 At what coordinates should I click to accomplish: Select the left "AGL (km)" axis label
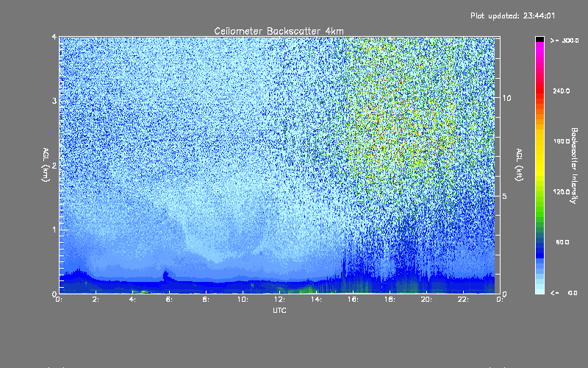pos(46,165)
